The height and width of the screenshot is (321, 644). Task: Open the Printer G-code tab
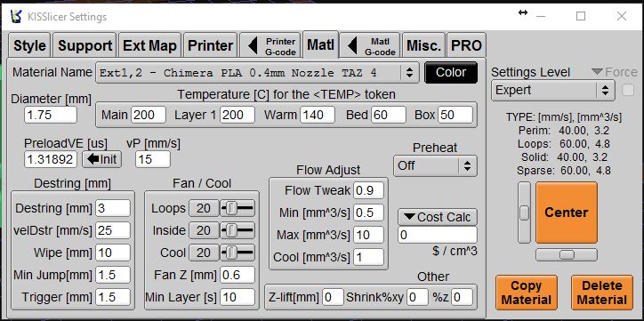coord(271,45)
